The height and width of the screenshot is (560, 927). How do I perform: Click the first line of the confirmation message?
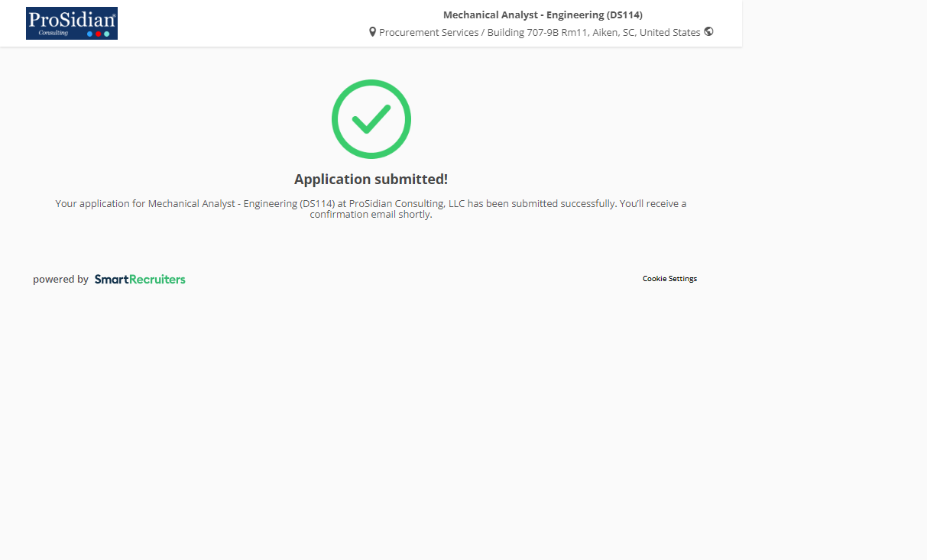(371, 204)
